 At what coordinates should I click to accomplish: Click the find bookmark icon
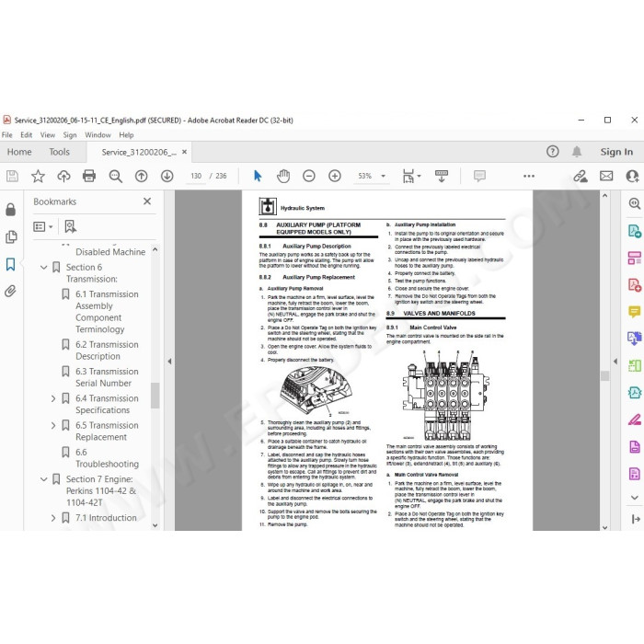click(x=70, y=226)
